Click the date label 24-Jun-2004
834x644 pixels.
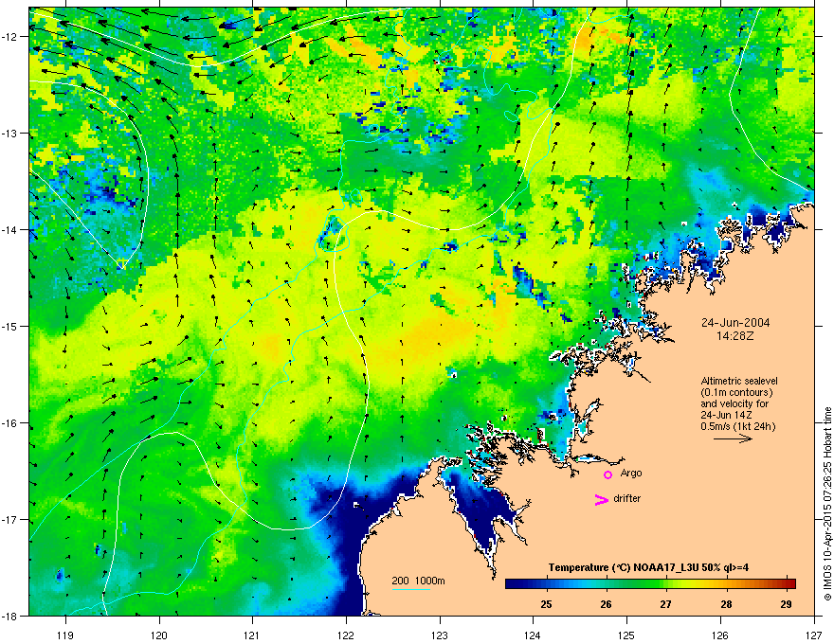[735, 323]
